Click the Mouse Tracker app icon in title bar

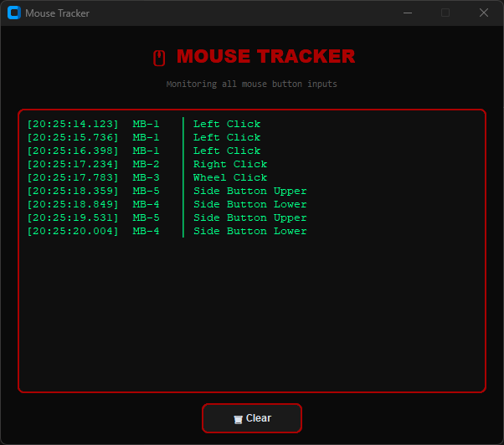(x=14, y=13)
